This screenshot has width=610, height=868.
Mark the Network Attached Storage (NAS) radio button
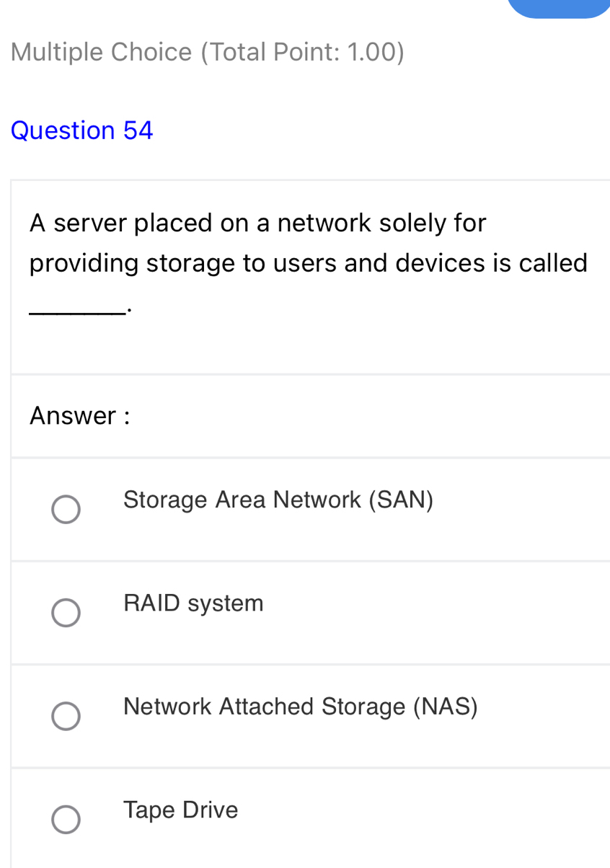pos(66,717)
